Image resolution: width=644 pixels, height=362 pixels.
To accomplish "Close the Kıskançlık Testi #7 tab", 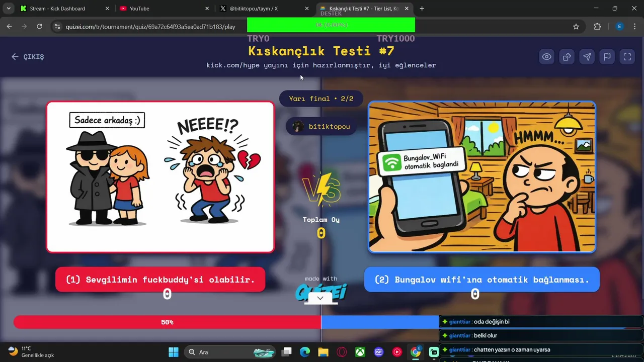I will pos(407,9).
